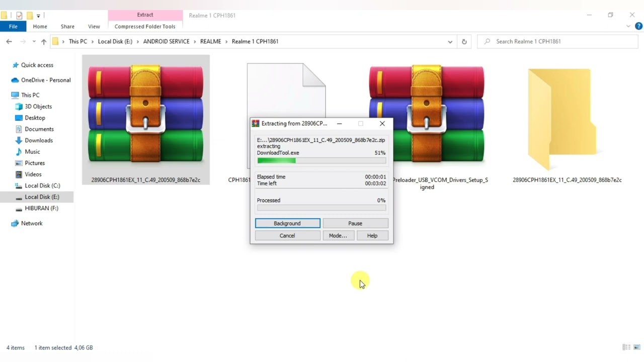
Task: Open Compressed Folder Tools tab
Action: (x=145, y=26)
